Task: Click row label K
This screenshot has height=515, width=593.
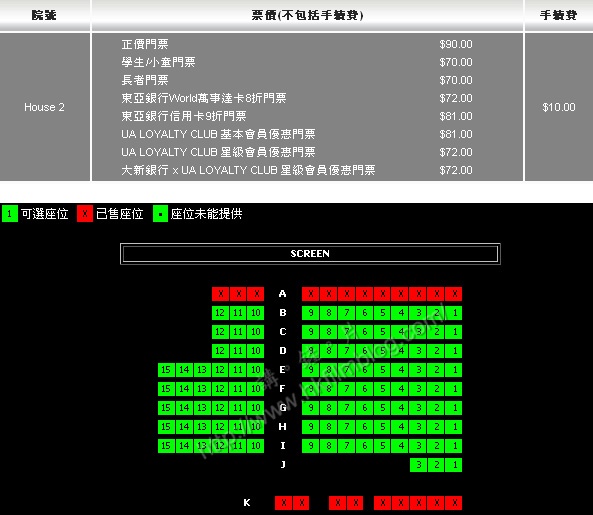Action: tap(247, 503)
